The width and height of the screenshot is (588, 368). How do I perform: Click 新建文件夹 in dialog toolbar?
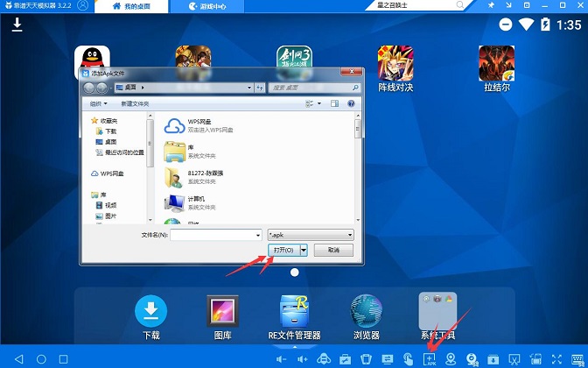point(135,103)
